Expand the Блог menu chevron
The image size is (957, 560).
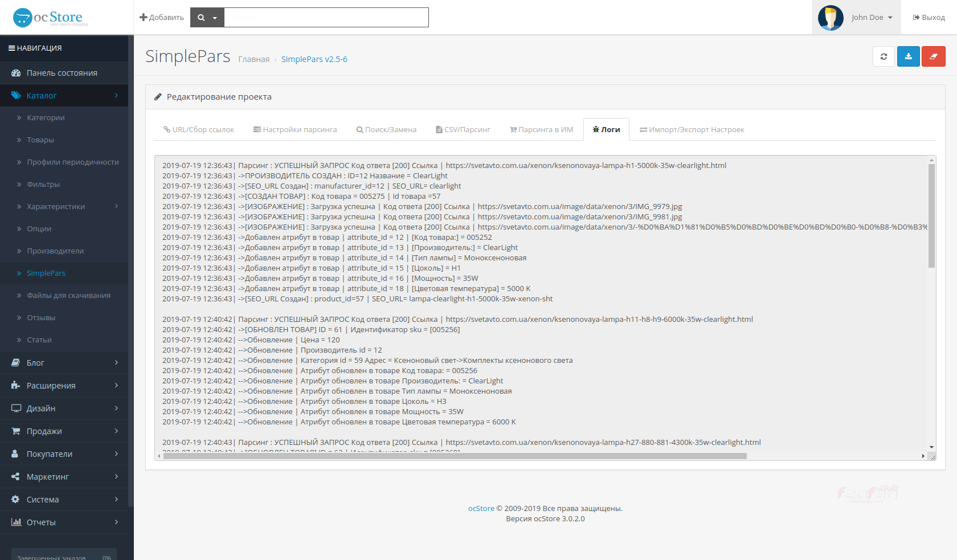coord(116,363)
